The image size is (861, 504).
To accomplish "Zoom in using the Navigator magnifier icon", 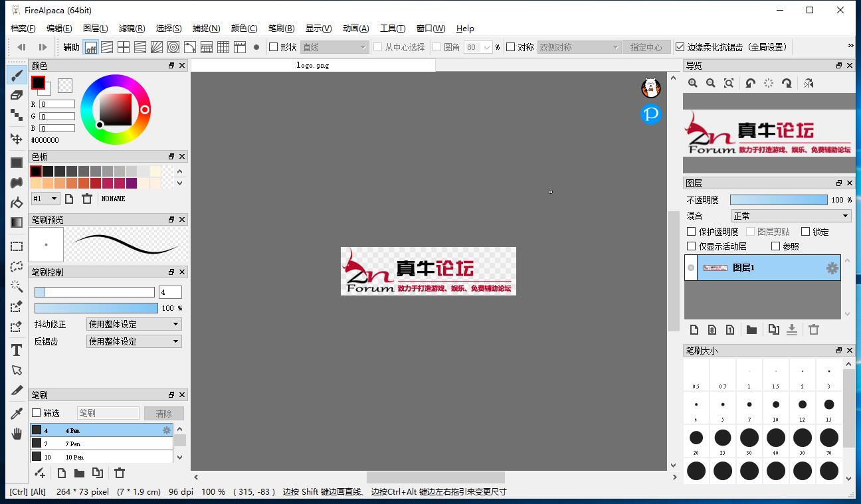I will tap(693, 83).
